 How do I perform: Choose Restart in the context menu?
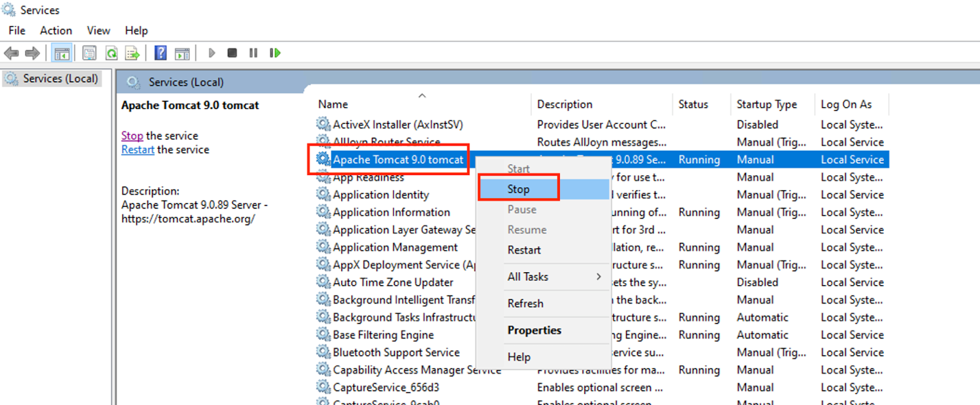(543, 250)
